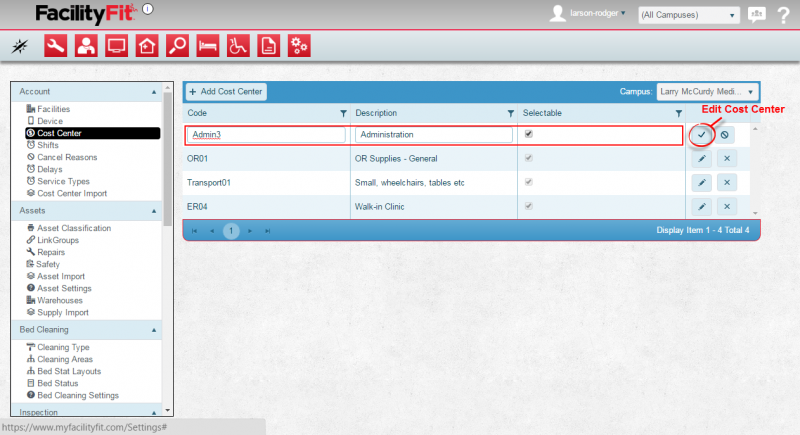Image resolution: width=800 pixels, height=435 pixels.
Task: Click the 'Walk-in Clinic' description cell
Action: coord(434,207)
